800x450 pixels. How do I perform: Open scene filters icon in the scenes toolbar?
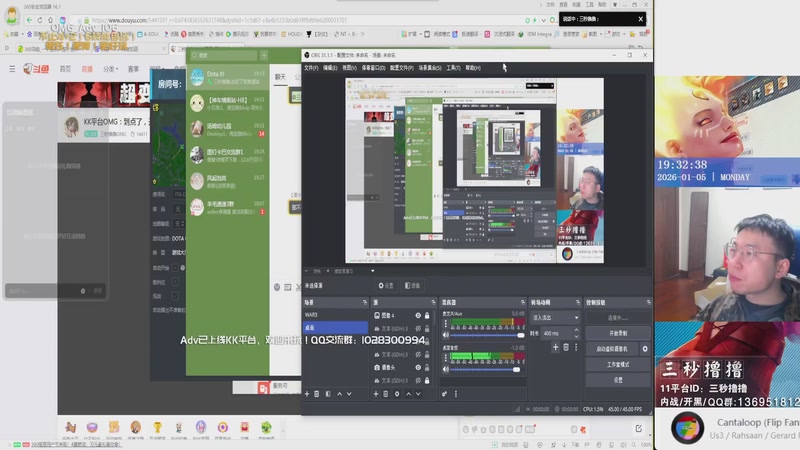(x=328, y=394)
